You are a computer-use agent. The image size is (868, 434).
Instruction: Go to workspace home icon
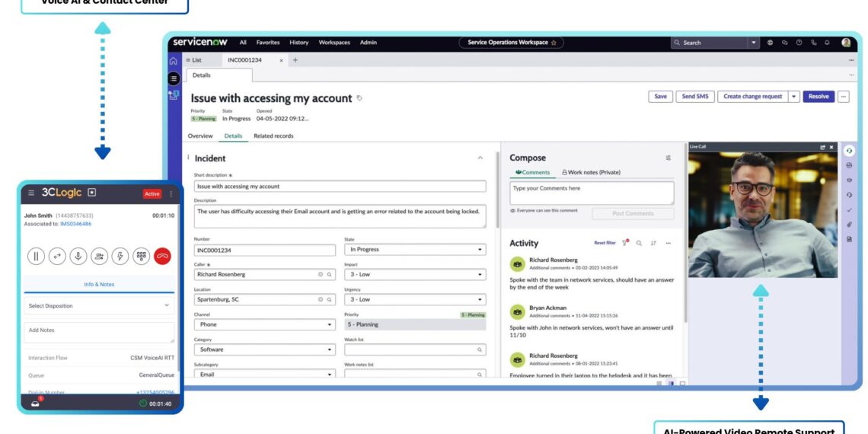tap(174, 61)
